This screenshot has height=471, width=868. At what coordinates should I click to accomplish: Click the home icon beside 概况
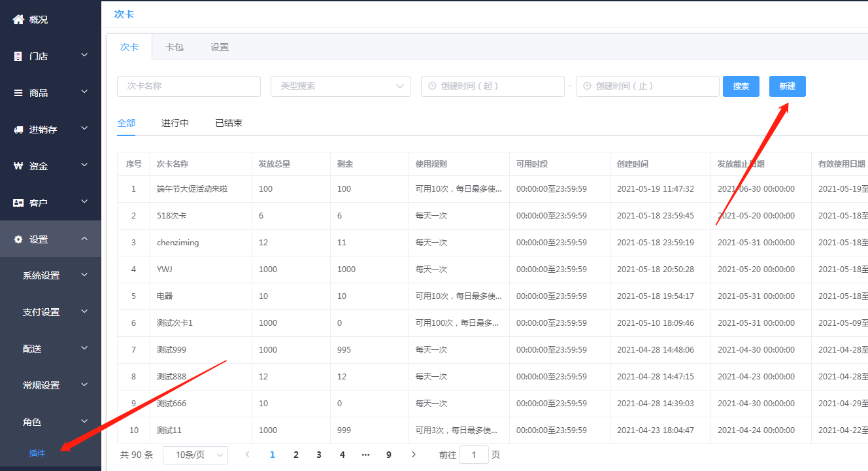[18, 20]
